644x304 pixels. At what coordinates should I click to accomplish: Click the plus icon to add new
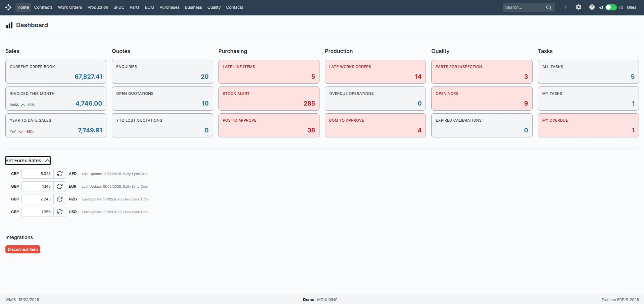[565, 7]
